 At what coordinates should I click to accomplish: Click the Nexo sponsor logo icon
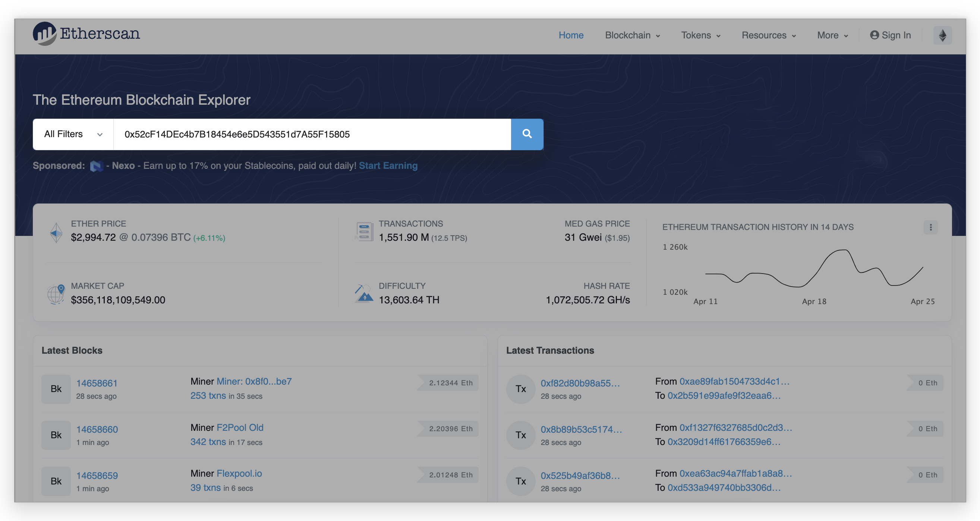tap(96, 166)
